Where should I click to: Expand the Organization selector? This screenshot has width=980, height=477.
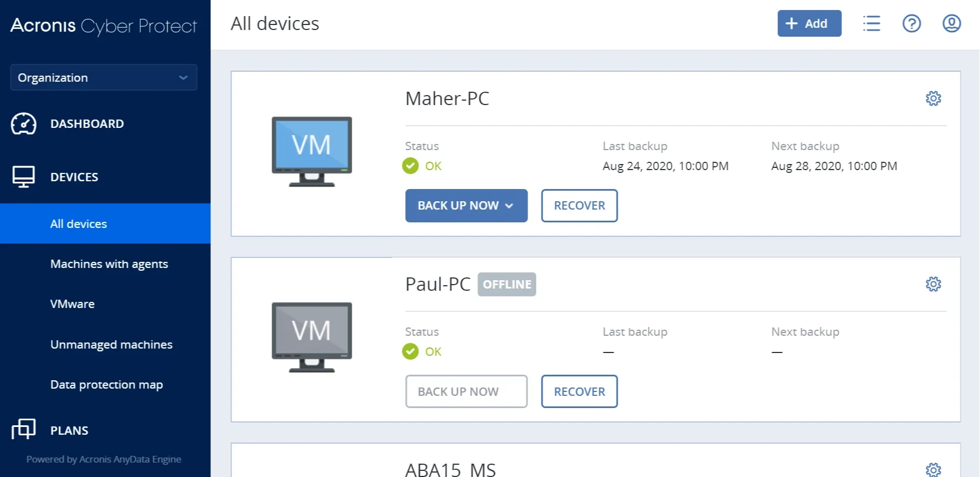coord(104,77)
